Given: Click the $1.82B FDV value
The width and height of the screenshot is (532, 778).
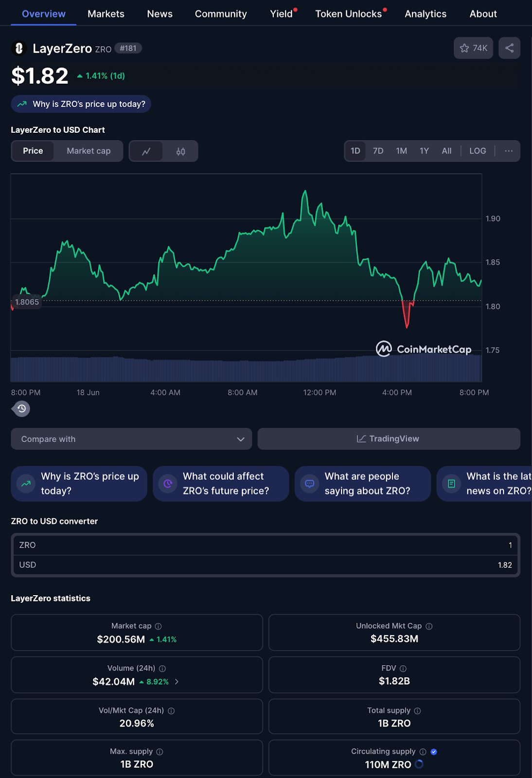Looking at the screenshot, I should point(394,681).
